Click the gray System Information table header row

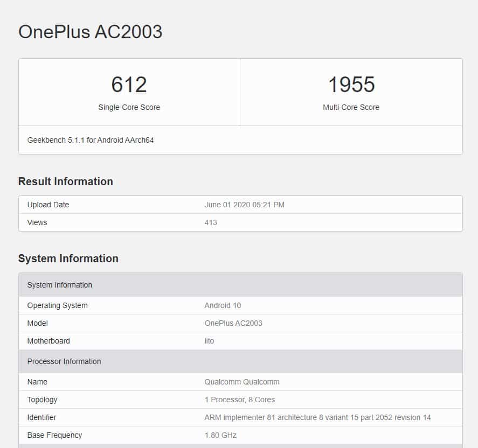[x=240, y=285]
